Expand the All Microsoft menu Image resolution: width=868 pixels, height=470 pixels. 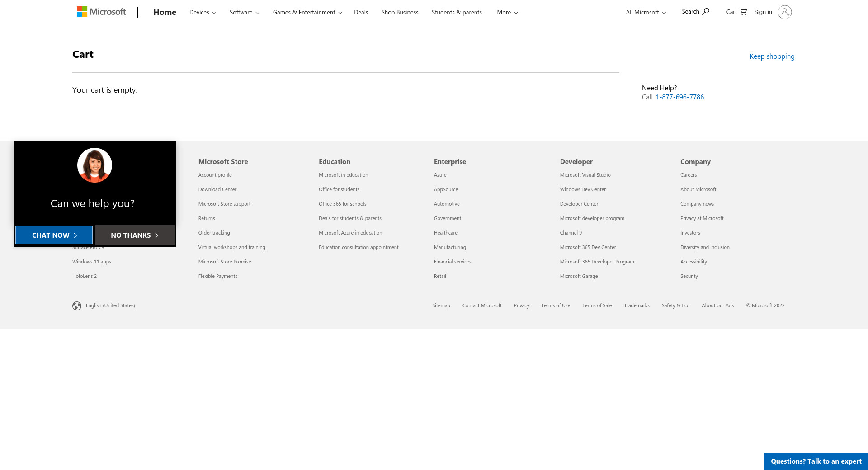(646, 13)
